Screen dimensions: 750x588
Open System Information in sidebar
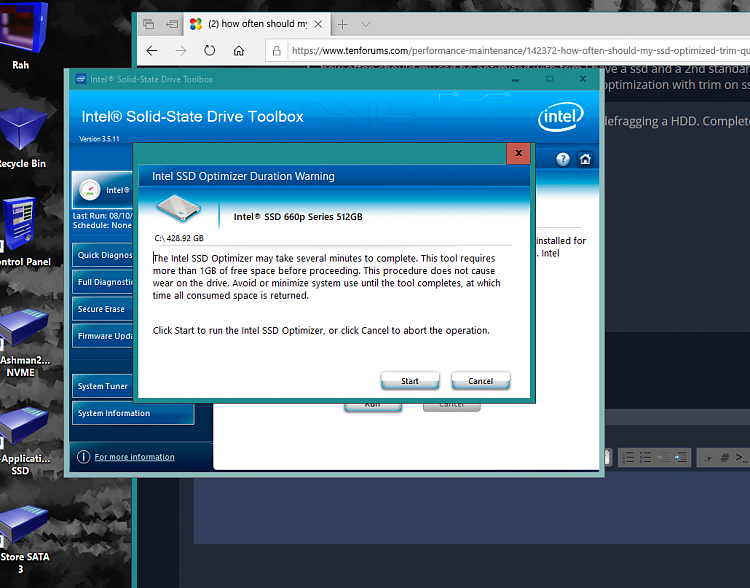point(133,413)
